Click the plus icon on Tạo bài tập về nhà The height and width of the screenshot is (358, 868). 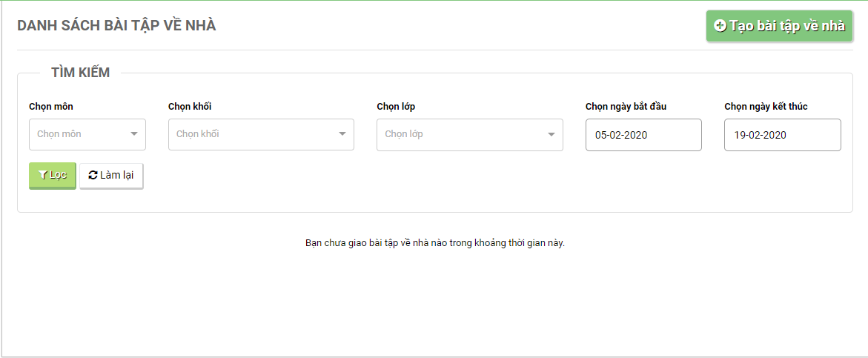point(720,25)
